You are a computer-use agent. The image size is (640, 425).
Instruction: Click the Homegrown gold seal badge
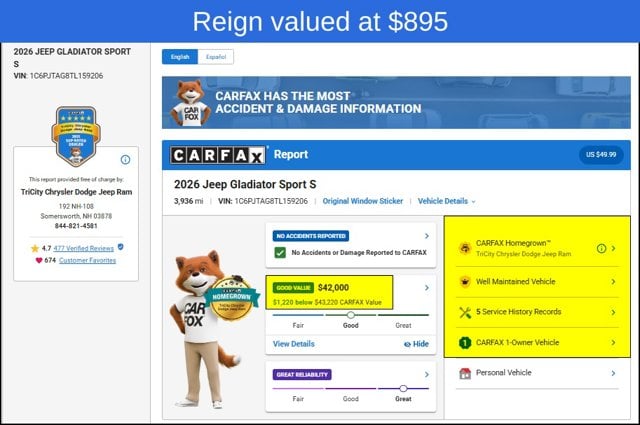[x=231, y=298]
